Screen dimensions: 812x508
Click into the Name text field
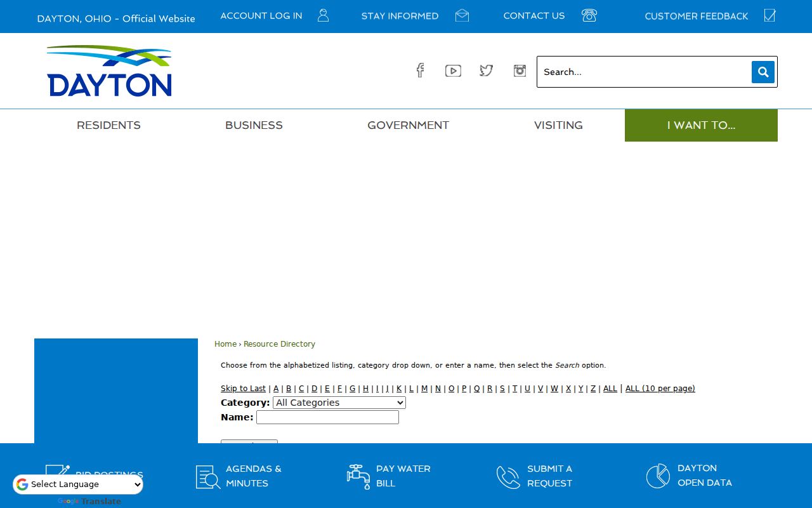(327, 417)
